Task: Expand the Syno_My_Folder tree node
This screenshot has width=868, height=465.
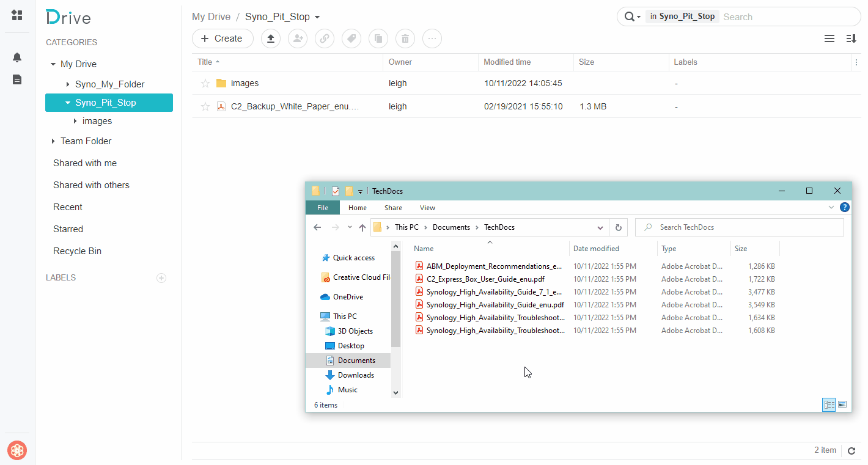Action: (x=68, y=84)
